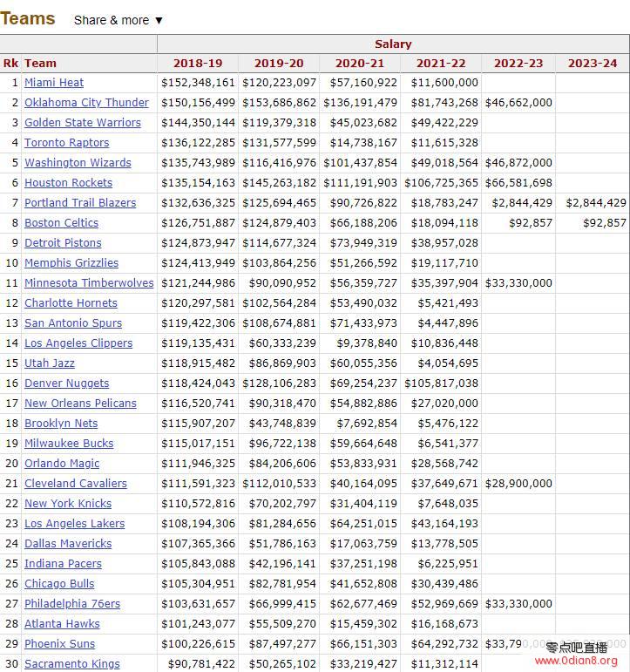630x672 pixels.
Task: Open the San Antonio Spurs link
Action: [x=73, y=323]
